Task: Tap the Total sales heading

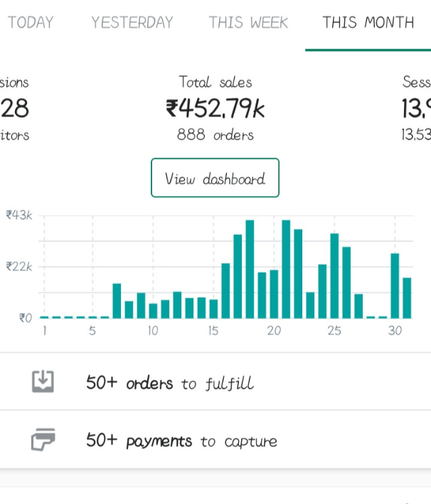Action: (215, 83)
